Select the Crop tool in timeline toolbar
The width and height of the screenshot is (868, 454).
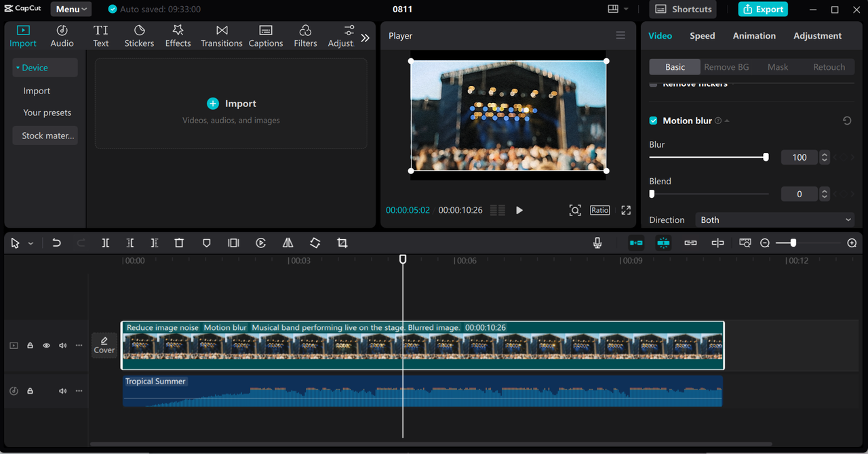[x=342, y=243]
